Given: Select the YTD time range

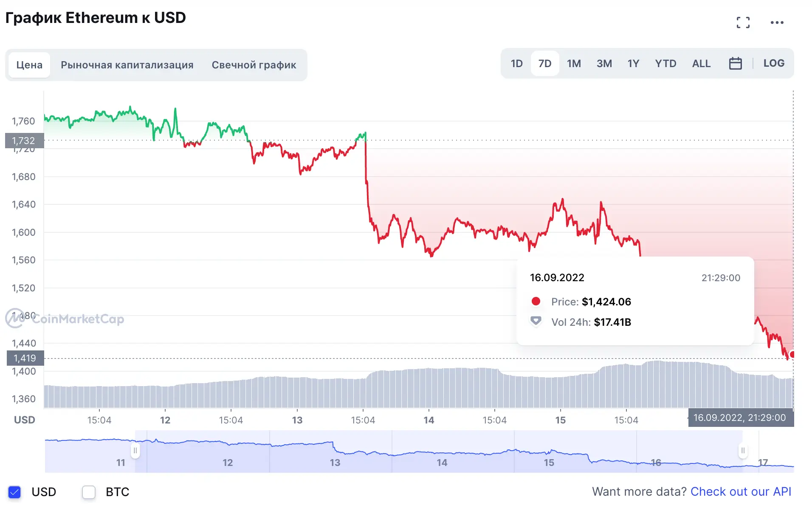Looking at the screenshot, I should (665, 64).
